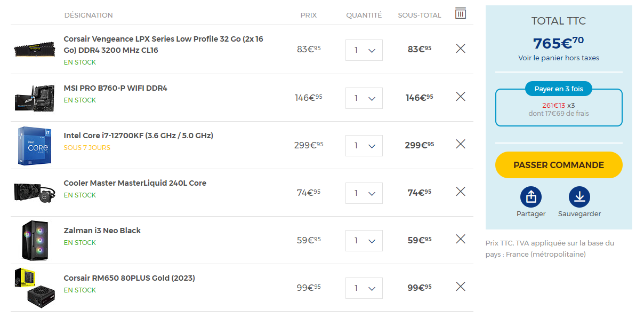This screenshot has width=644, height=317.
Task: Click the Intel Core i7 box thumbnail
Action: (x=35, y=146)
